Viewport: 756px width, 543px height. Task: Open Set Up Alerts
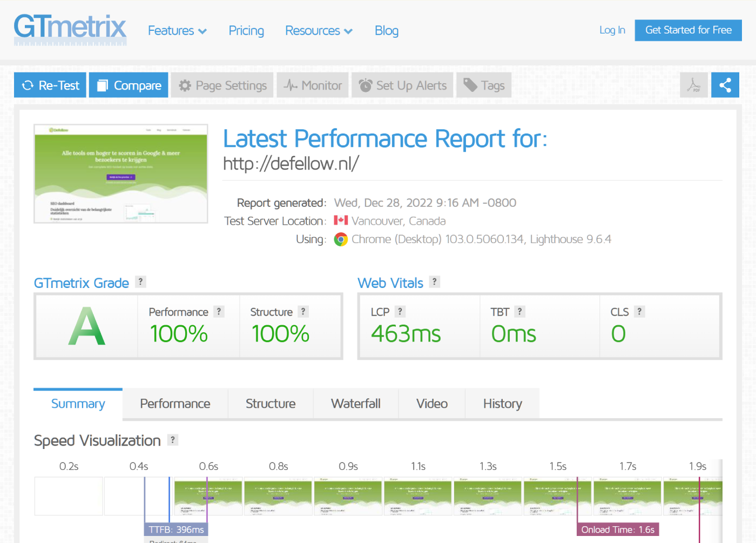403,85
